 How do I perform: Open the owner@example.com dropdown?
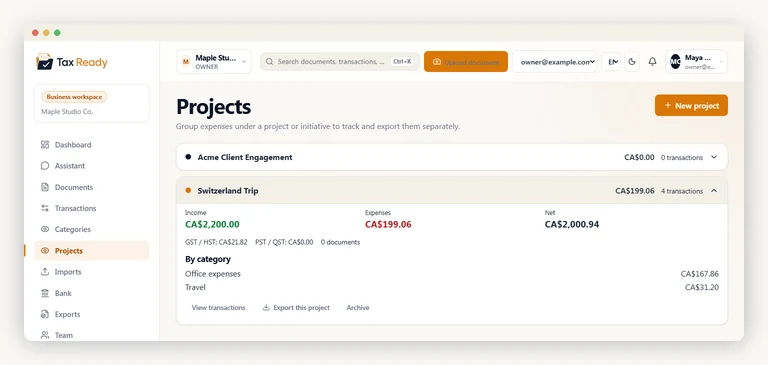554,62
